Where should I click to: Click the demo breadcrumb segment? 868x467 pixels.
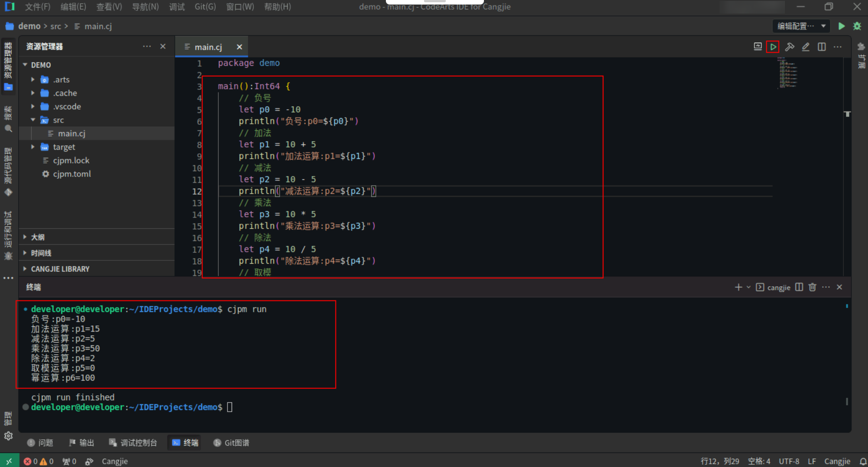(29, 26)
